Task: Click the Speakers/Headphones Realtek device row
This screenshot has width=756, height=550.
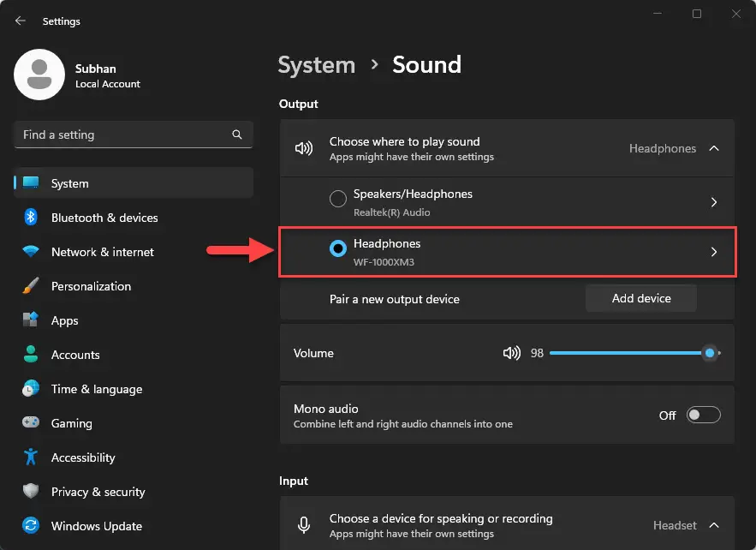Action: 507,202
